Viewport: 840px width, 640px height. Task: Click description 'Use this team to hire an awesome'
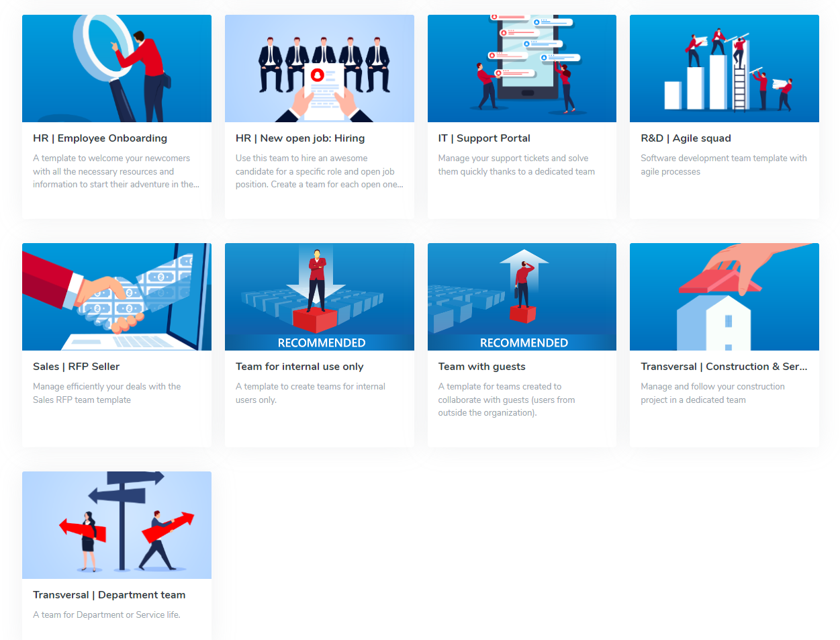pyautogui.click(x=301, y=158)
